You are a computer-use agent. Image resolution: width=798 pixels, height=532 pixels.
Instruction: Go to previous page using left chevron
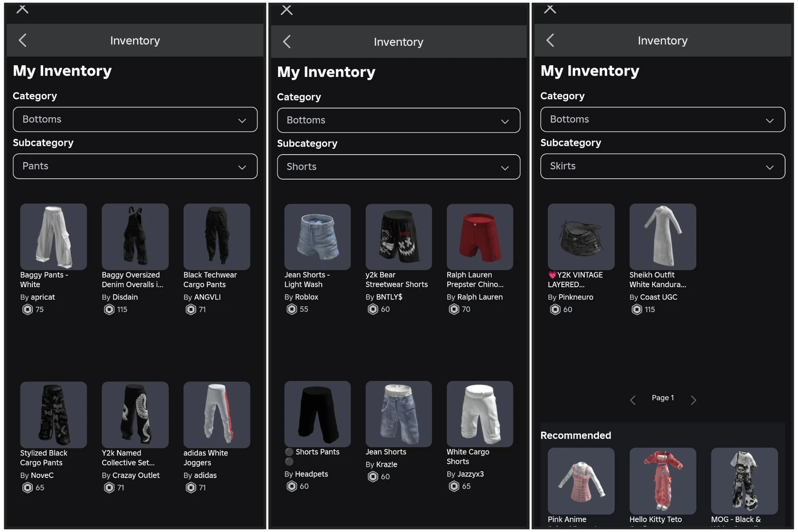click(633, 400)
